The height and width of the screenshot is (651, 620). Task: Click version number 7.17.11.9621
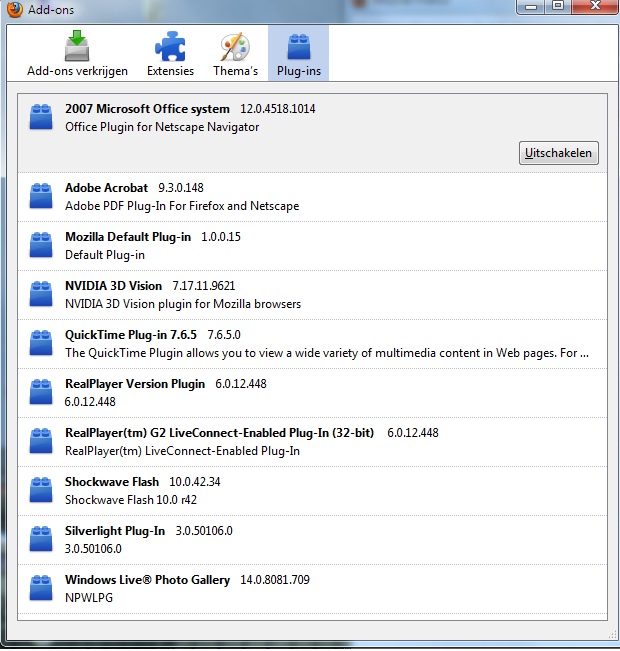(203, 286)
